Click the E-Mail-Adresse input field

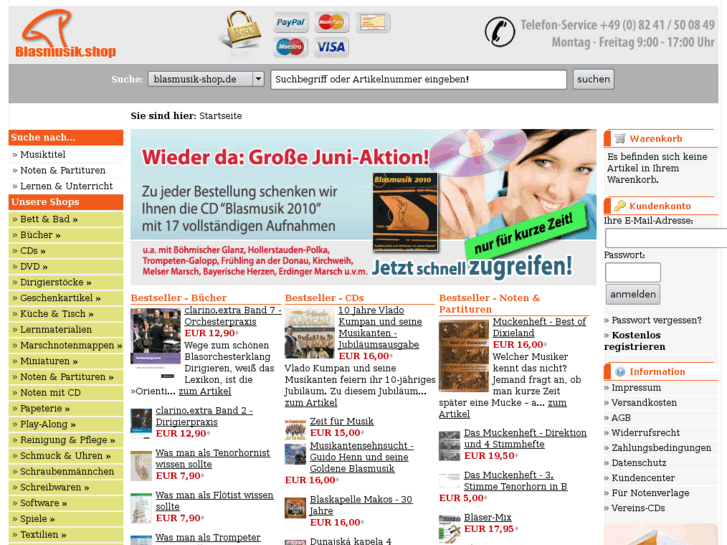coord(666,238)
